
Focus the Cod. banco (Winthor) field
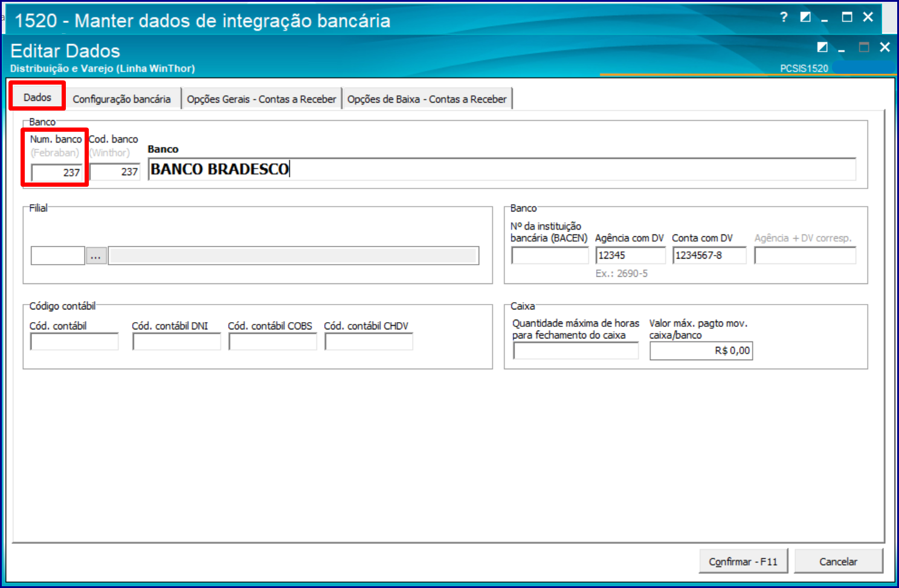point(115,172)
